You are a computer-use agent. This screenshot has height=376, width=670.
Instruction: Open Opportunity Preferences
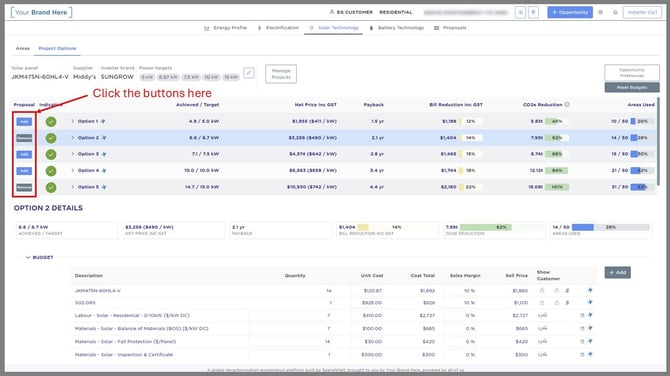pos(632,73)
